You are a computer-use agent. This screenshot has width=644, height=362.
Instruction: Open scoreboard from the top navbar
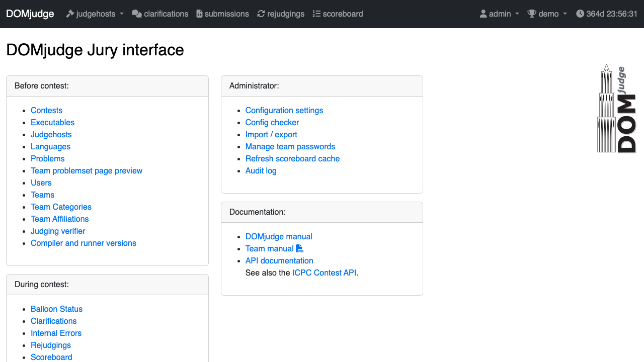point(338,14)
